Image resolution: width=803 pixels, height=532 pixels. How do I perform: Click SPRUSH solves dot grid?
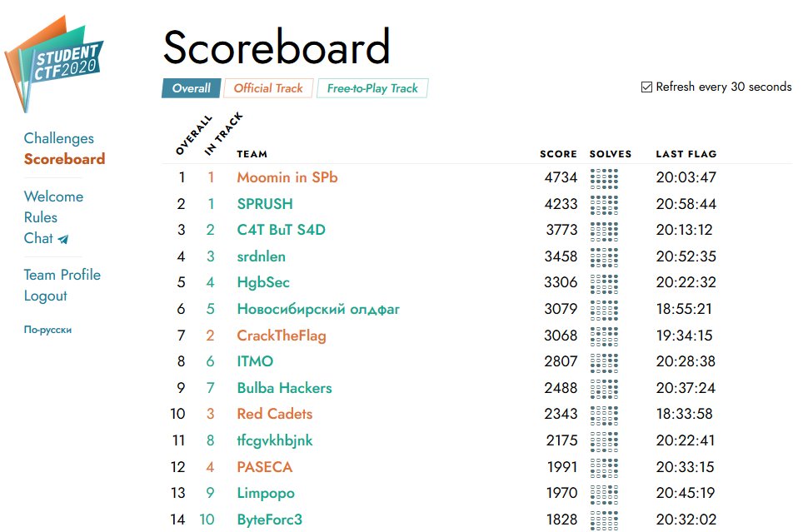(604, 205)
